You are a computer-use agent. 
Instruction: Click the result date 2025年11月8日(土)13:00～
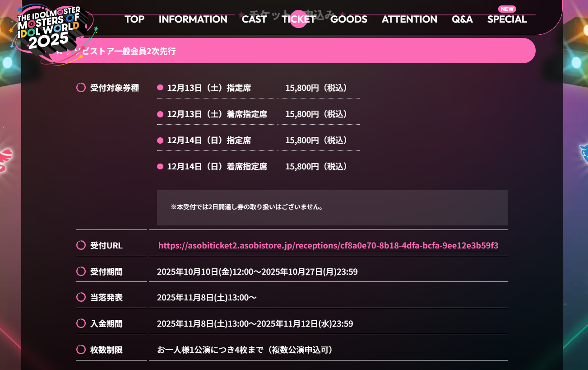point(207,297)
